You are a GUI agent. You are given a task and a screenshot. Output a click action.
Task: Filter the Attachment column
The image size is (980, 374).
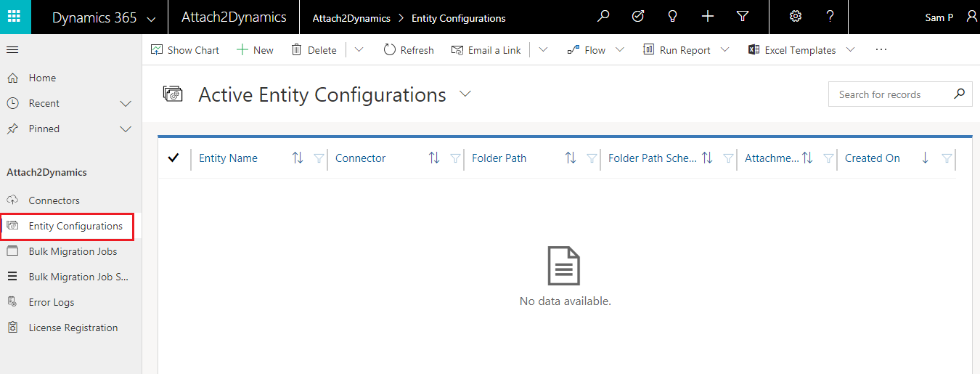coord(828,158)
